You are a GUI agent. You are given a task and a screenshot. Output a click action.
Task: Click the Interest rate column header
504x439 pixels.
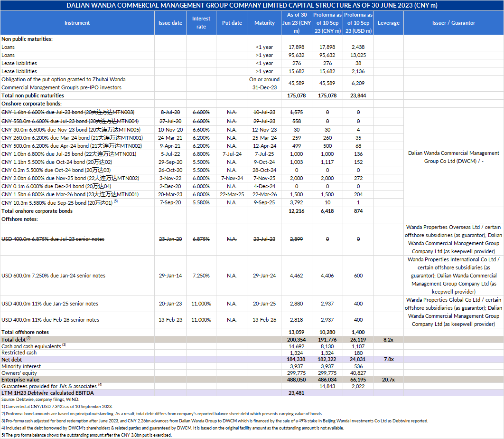(201, 23)
